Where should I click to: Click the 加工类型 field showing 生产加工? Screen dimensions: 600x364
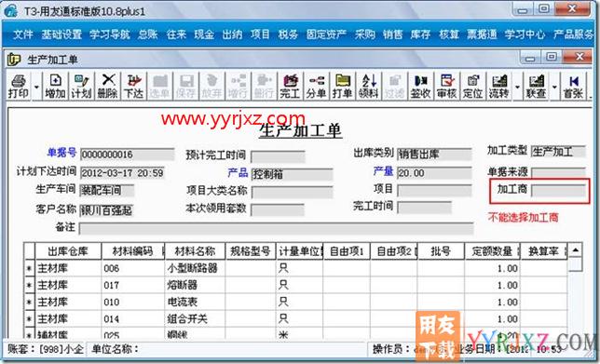558,152
